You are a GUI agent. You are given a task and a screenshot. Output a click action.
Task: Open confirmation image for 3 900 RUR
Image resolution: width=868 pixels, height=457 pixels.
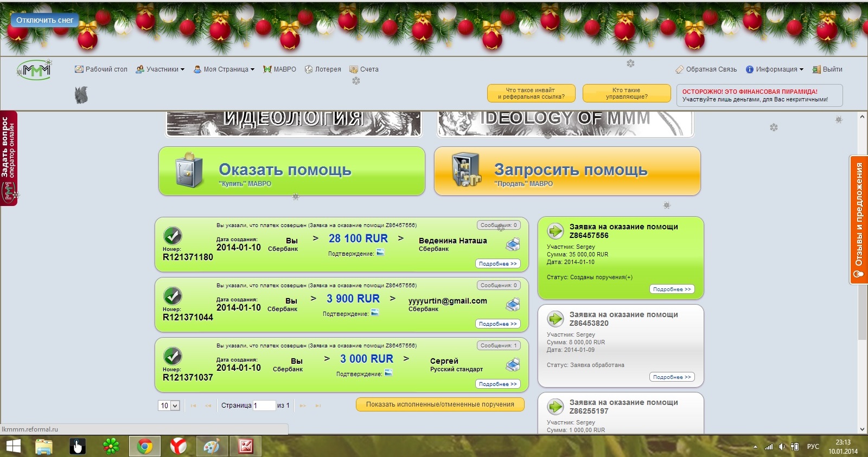[375, 313]
